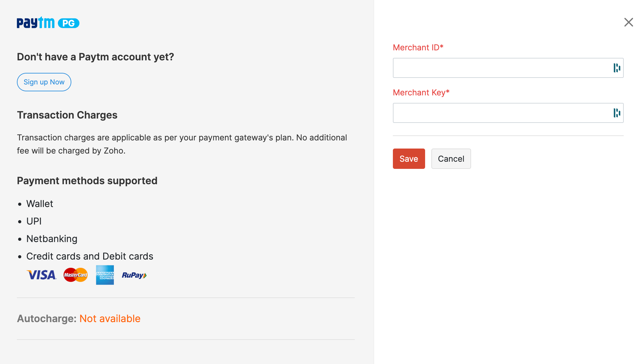Click the Sign up Now button
The image size is (640, 364).
(44, 82)
